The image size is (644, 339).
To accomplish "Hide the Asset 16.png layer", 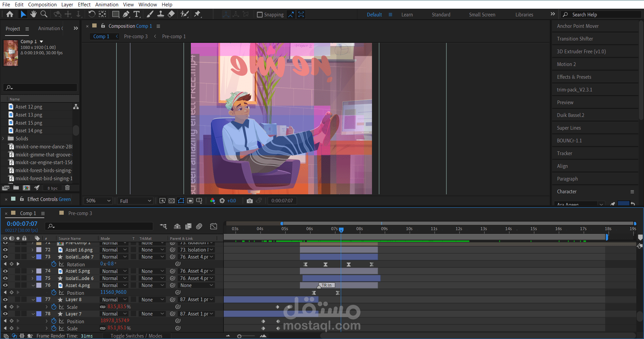I will [x=5, y=250].
